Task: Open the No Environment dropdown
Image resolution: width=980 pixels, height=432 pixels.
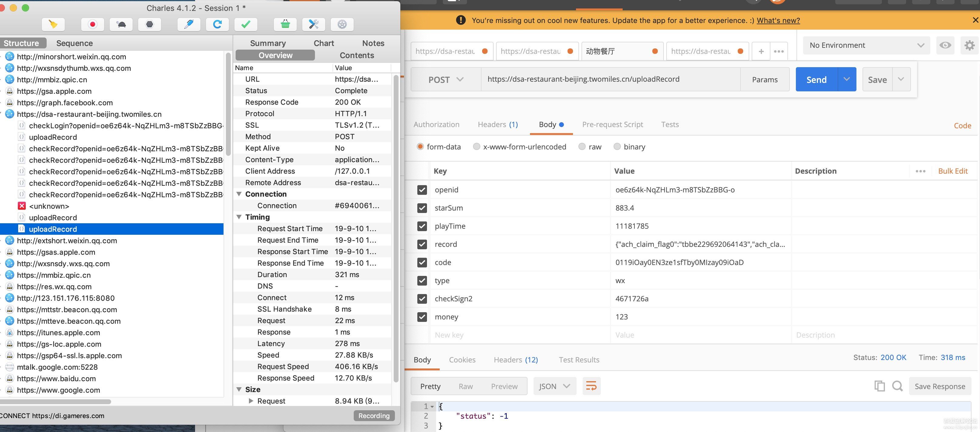Action: tap(866, 45)
